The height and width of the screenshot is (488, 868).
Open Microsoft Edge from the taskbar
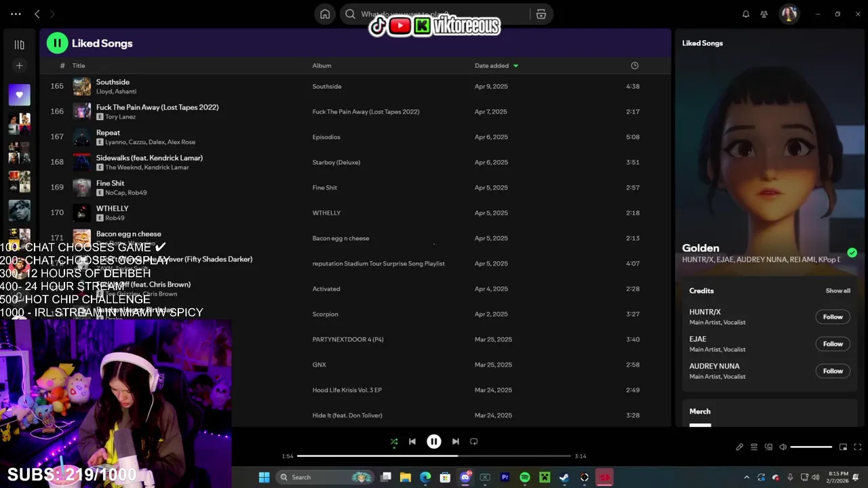pyautogui.click(x=425, y=477)
